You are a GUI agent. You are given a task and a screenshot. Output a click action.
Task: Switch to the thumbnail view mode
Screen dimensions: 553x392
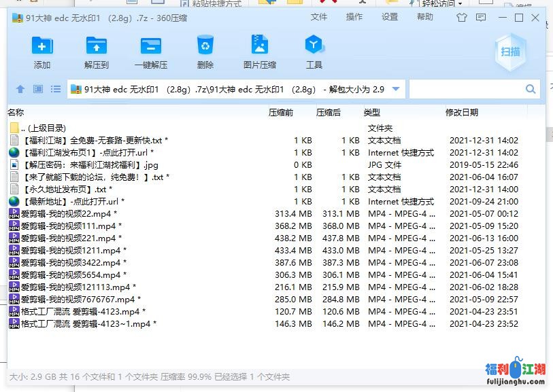(38, 89)
